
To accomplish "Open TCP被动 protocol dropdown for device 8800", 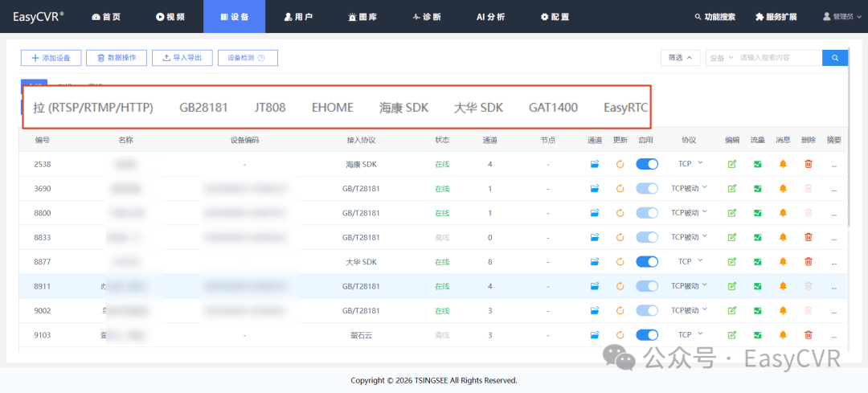I will tap(690, 212).
